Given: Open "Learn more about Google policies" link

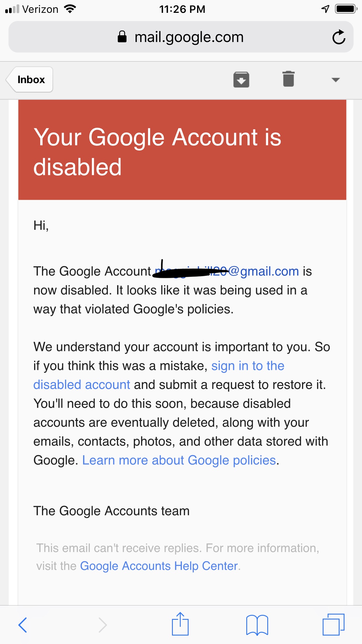Looking at the screenshot, I should [x=179, y=461].
